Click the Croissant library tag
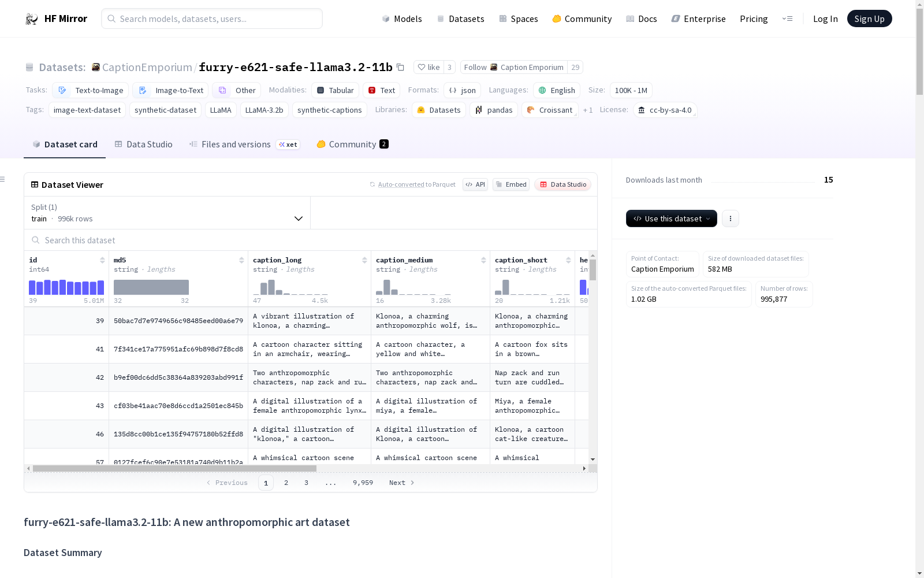This screenshot has width=924, height=578. click(550, 110)
